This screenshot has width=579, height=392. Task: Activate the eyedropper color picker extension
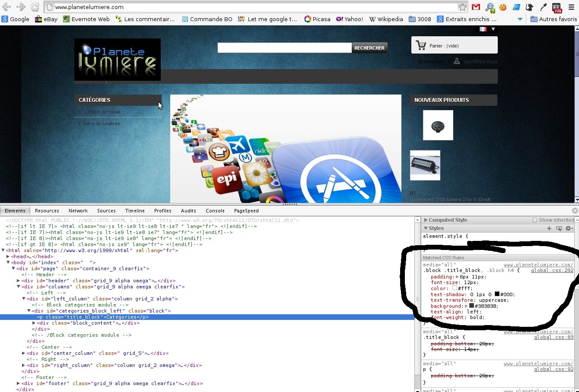(x=543, y=7)
